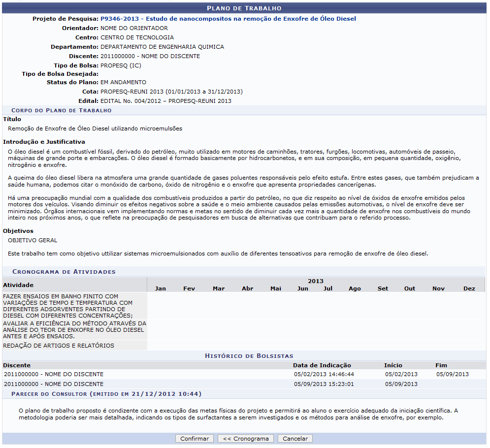Select the Histórico de Bolsistas section header
This screenshot has width=490, height=448.
tap(249, 355)
